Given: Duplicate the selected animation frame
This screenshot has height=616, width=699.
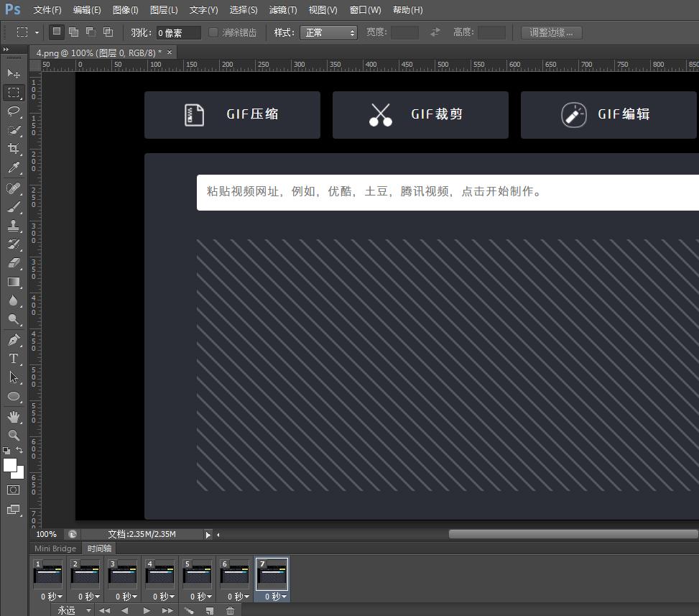Looking at the screenshot, I should 209,610.
